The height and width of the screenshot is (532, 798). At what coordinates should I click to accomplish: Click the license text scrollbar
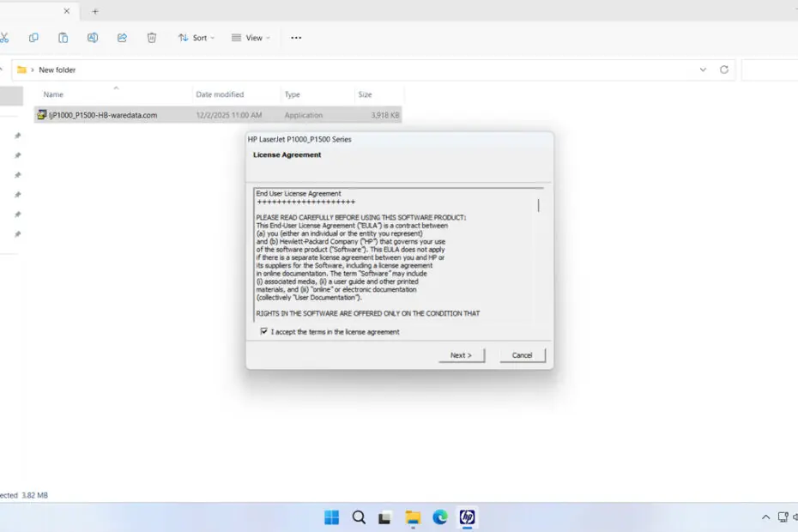click(538, 206)
